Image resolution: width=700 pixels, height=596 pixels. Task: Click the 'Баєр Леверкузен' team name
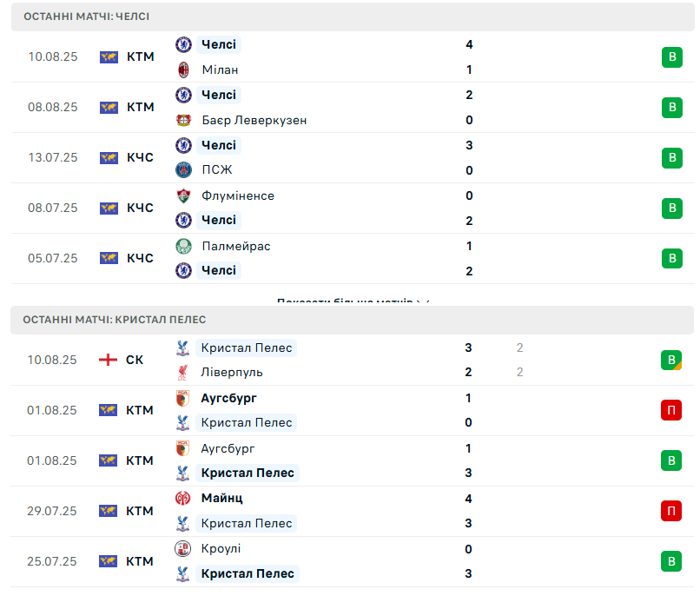pos(254,120)
